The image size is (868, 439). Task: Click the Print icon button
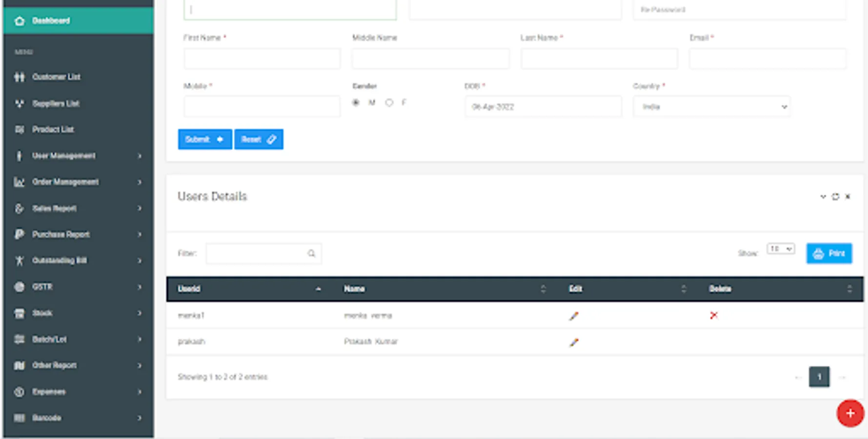pos(829,253)
